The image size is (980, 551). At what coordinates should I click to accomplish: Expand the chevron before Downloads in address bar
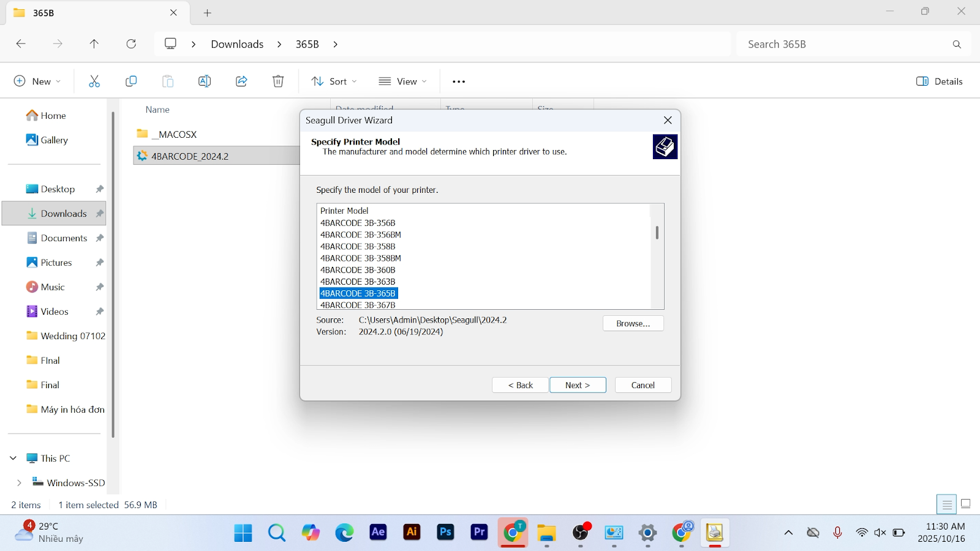[194, 44]
